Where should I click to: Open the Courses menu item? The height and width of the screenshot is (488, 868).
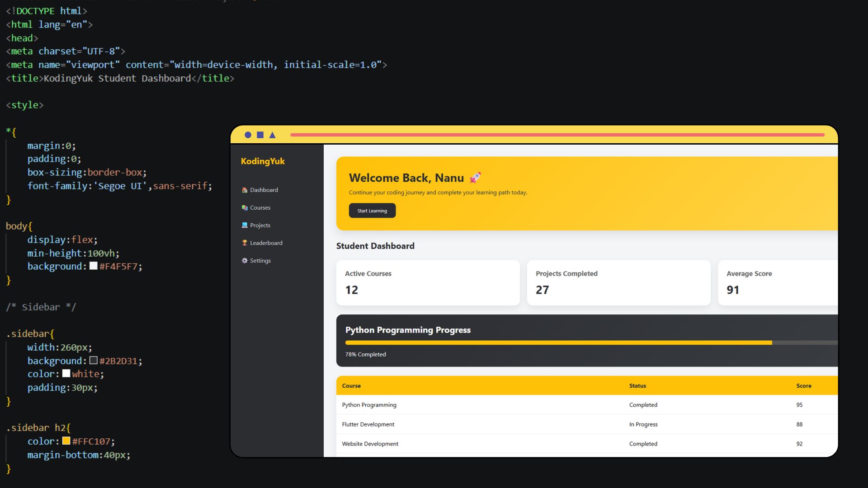tap(256, 207)
